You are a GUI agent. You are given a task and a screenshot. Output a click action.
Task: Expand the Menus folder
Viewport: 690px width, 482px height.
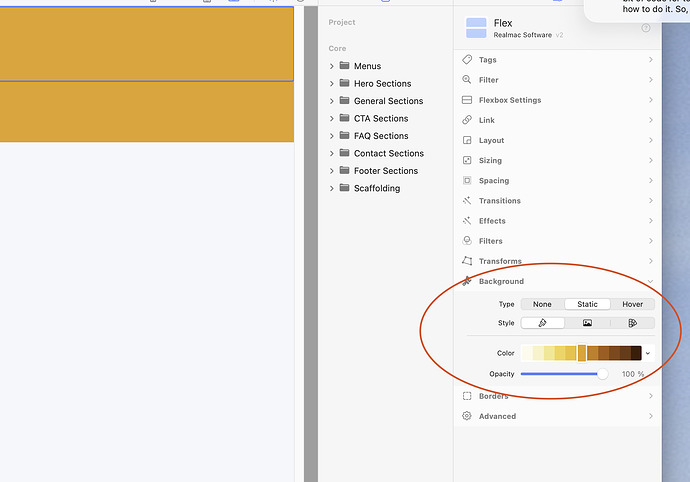click(332, 66)
